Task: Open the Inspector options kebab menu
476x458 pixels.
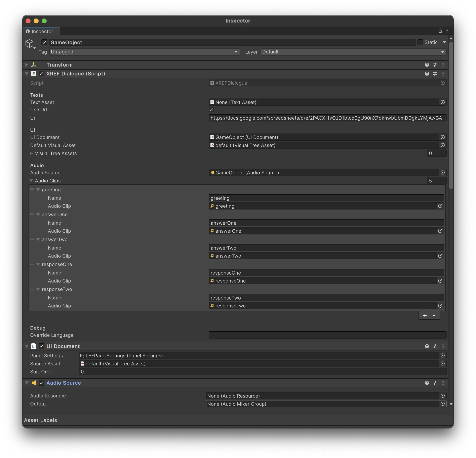Action: [x=447, y=31]
